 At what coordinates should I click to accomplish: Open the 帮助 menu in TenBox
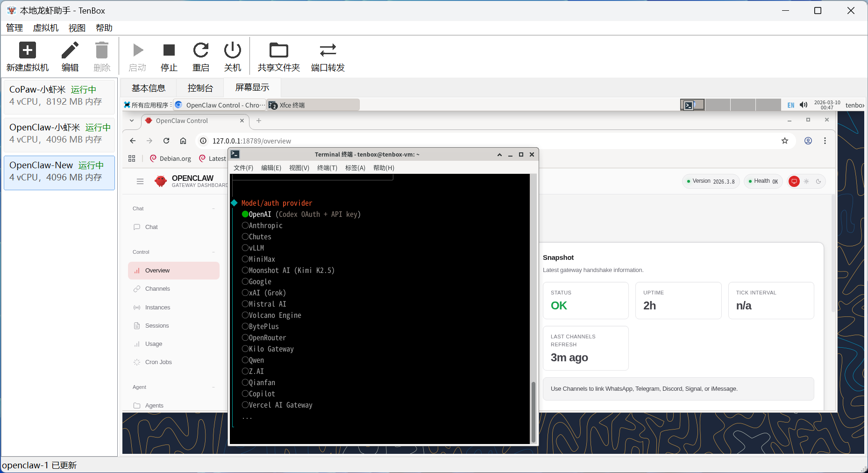[104, 28]
